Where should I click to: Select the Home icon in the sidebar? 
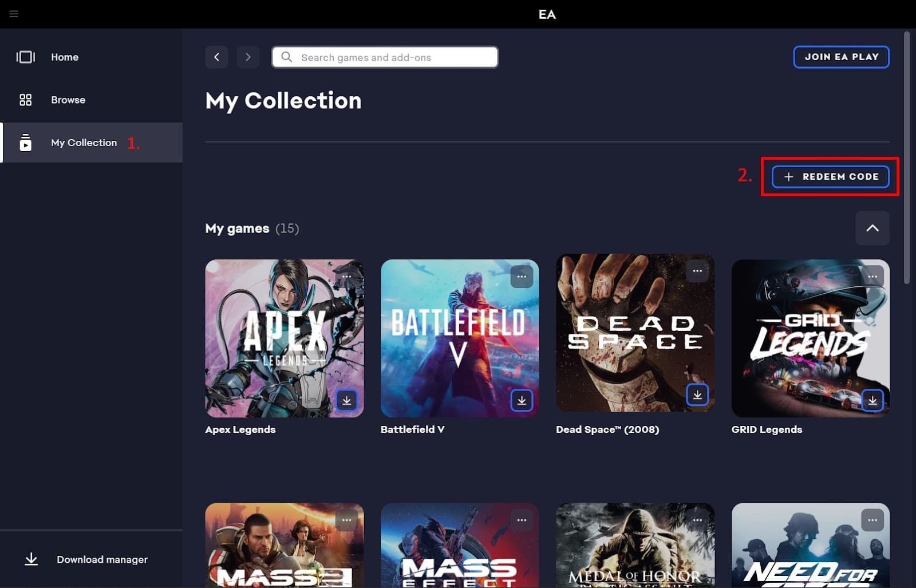[x=25, y=57]
